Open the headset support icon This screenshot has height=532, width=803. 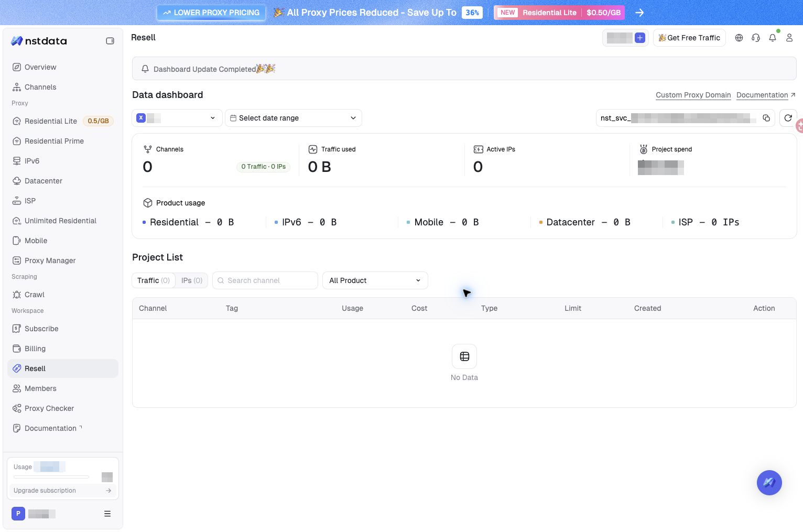[x=756, y=38]
